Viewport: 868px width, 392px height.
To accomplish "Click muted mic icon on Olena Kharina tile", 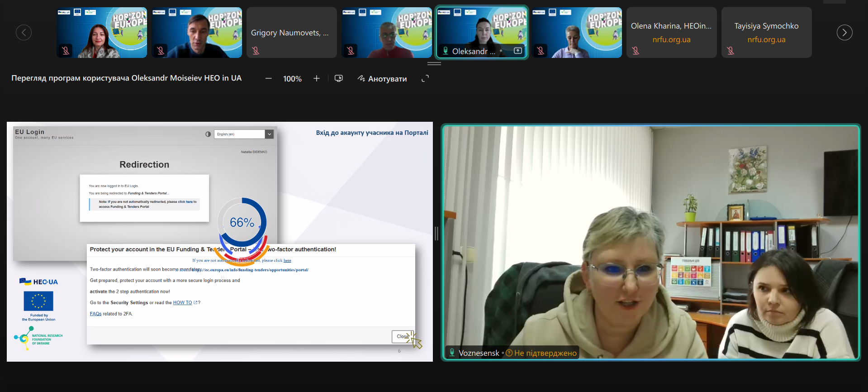I will [x=636, y=51].
